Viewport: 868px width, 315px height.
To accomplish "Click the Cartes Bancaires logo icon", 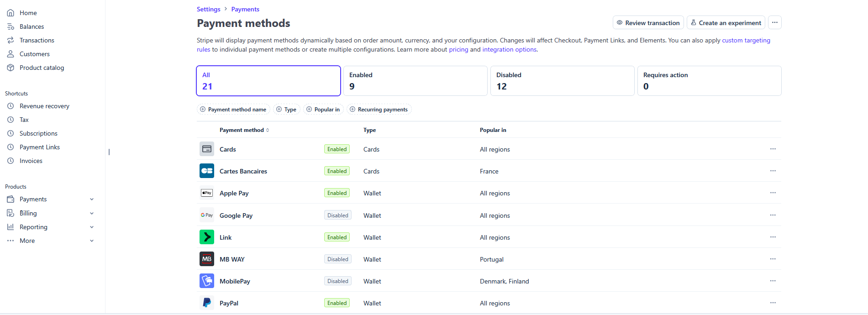I will (206, 171).
